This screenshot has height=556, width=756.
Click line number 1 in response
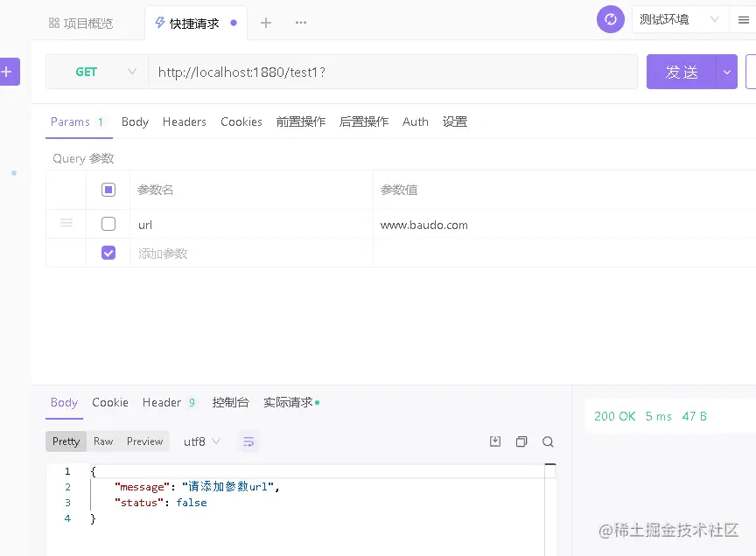click(x=67, y=471)
